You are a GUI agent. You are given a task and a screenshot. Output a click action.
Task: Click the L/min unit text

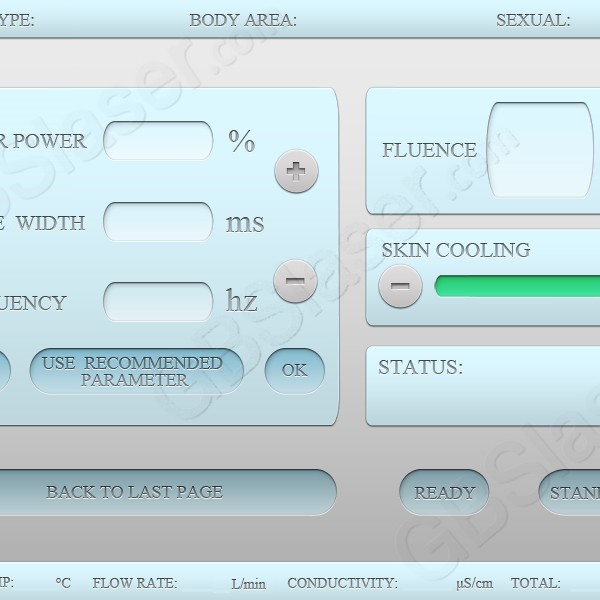(x=248, y=584)
